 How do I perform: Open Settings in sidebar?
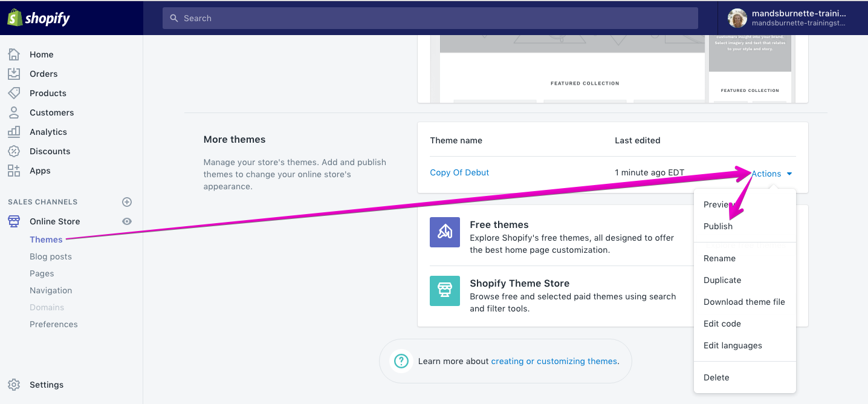47,385
